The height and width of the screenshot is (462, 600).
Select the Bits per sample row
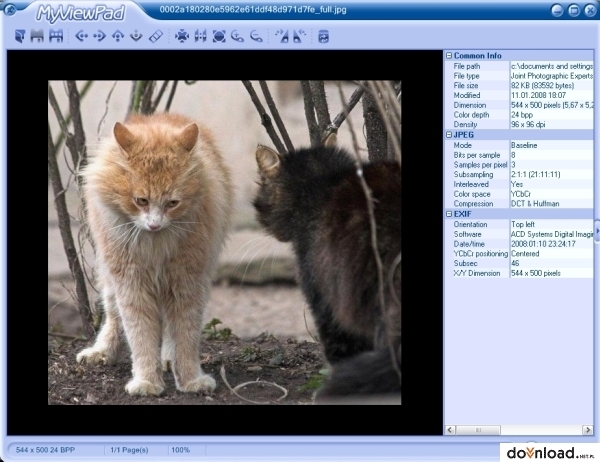click(520, 155)
